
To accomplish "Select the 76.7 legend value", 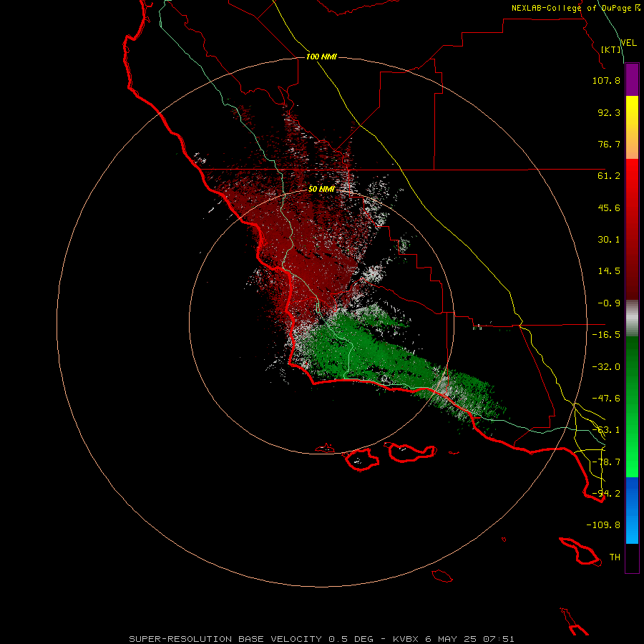I will point(609,144).
